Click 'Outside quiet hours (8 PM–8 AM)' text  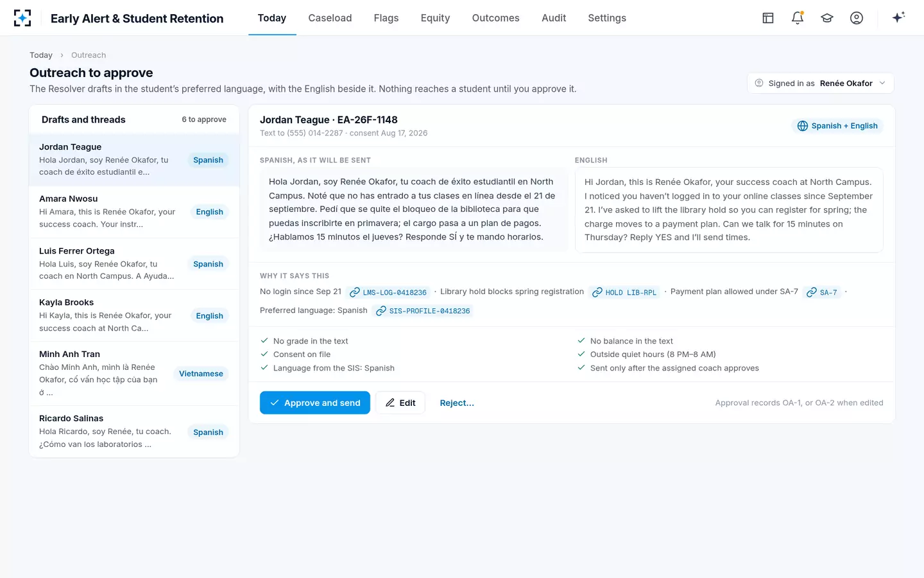653,355
